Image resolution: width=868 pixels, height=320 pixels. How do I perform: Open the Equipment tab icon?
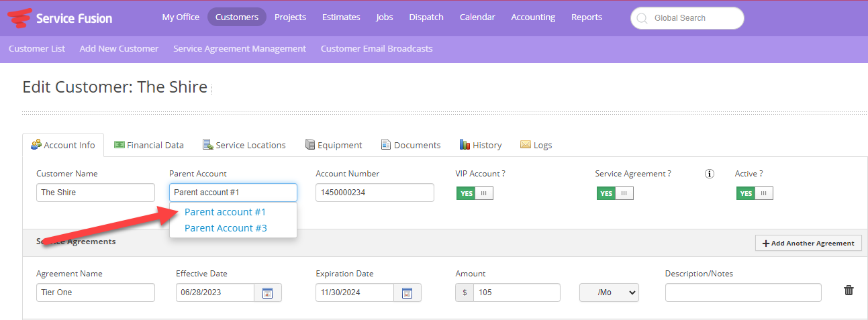click(310, 144)
